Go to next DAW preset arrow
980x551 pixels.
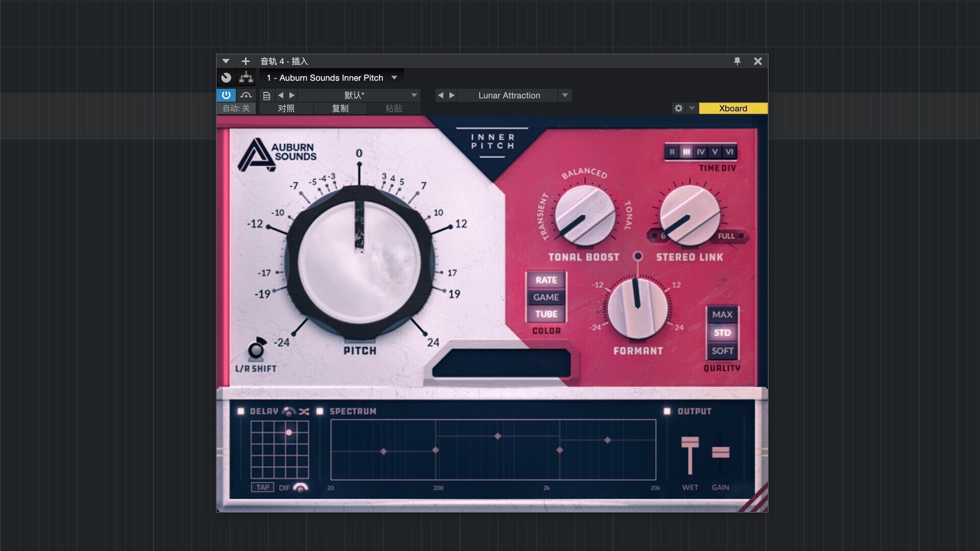pyautogui.click(x=292, y=95)
